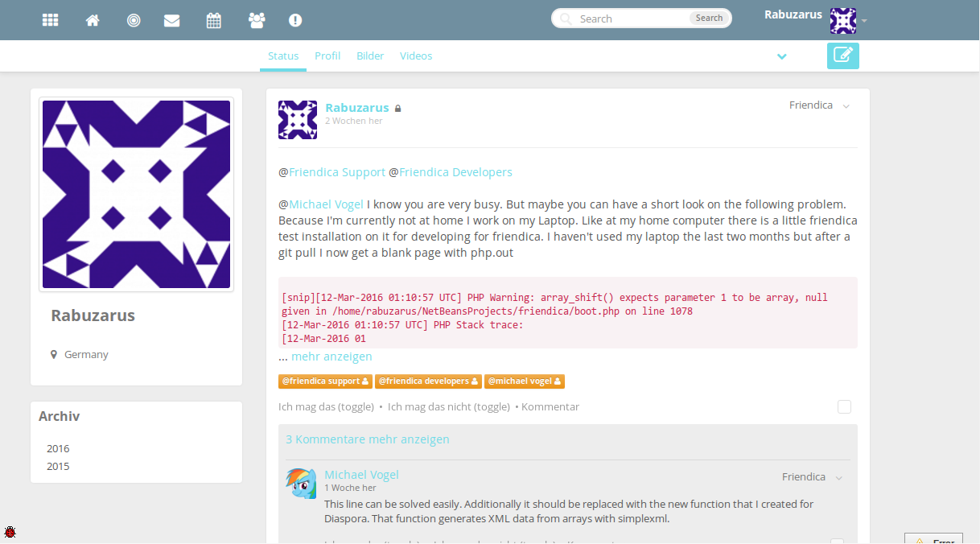The width and height of the screenshot is (980, 544).
Task: Click 'mehr anzeigen' to expand post
Action: coord(331,356)
